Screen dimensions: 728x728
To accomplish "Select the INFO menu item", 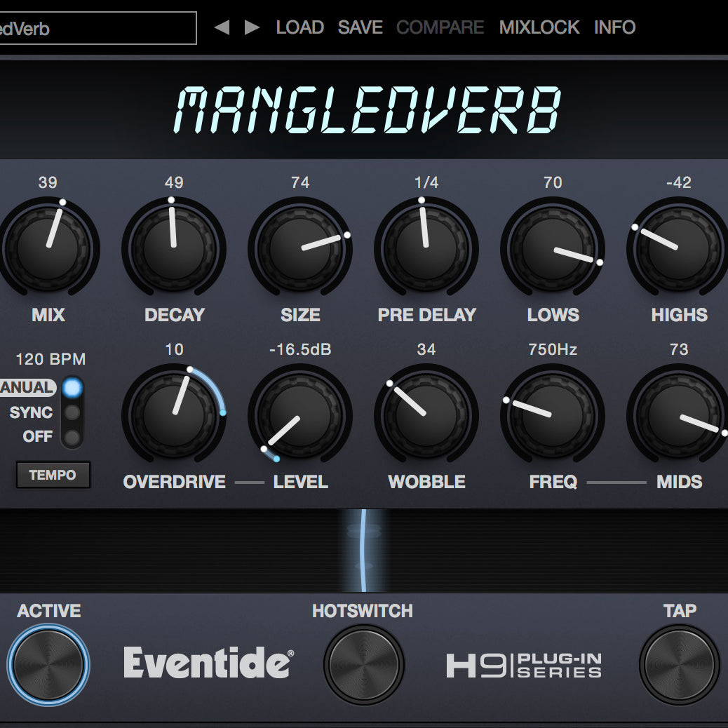I will [x=615, y=27].
